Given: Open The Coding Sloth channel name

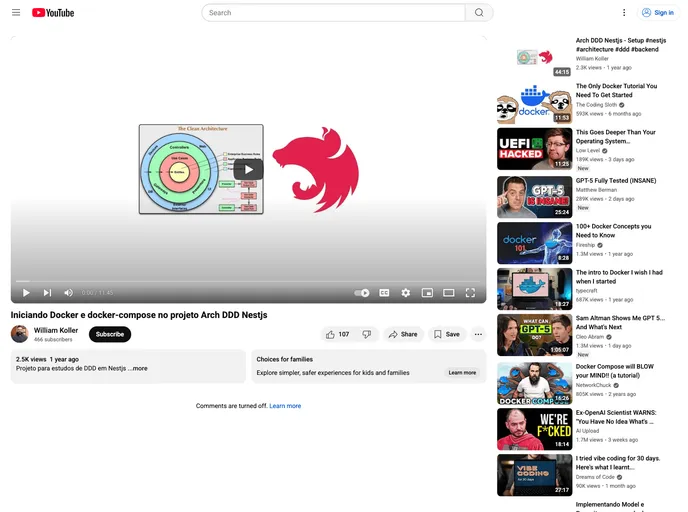Looking at the screenshot, I should tap(596, 104).
